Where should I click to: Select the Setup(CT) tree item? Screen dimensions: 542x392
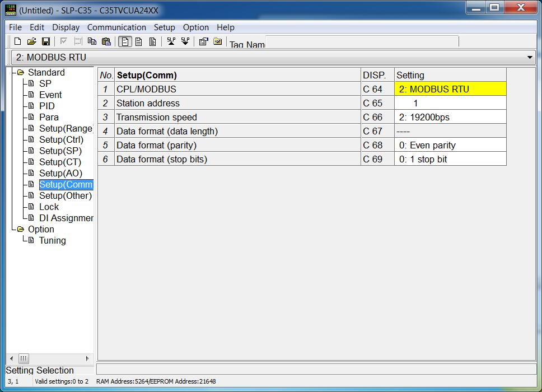tap(60, 162)
